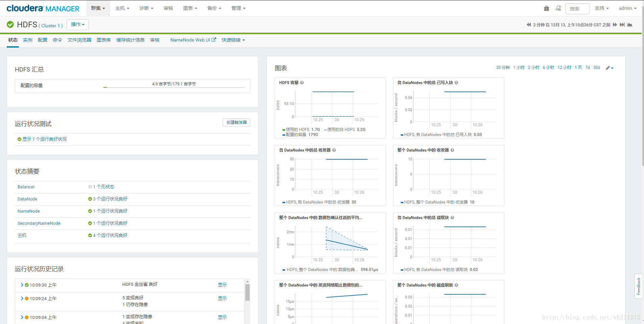
Task: Expand the 10:09:04 上午 history entry
Action: [22, 318]
